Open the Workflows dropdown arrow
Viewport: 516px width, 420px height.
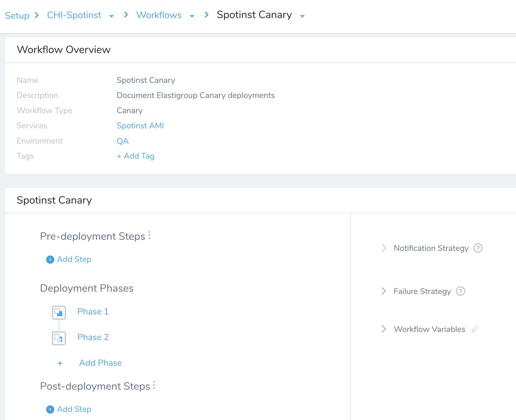pos(192,16)
